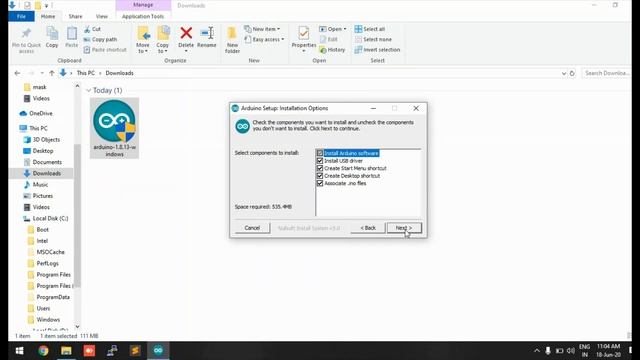Click the Edit ribbon item
This screenshot has height=360, width=640.
tap(329, 40)
